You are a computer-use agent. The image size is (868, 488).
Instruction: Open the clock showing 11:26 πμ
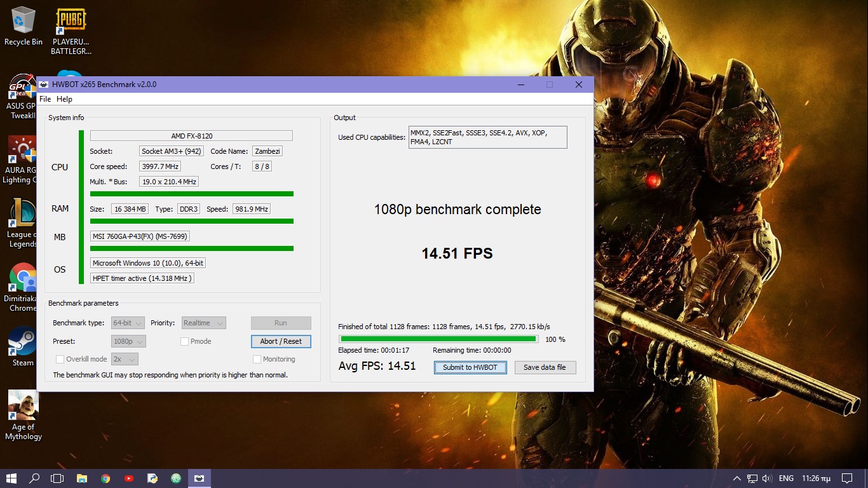pos(816,478)
